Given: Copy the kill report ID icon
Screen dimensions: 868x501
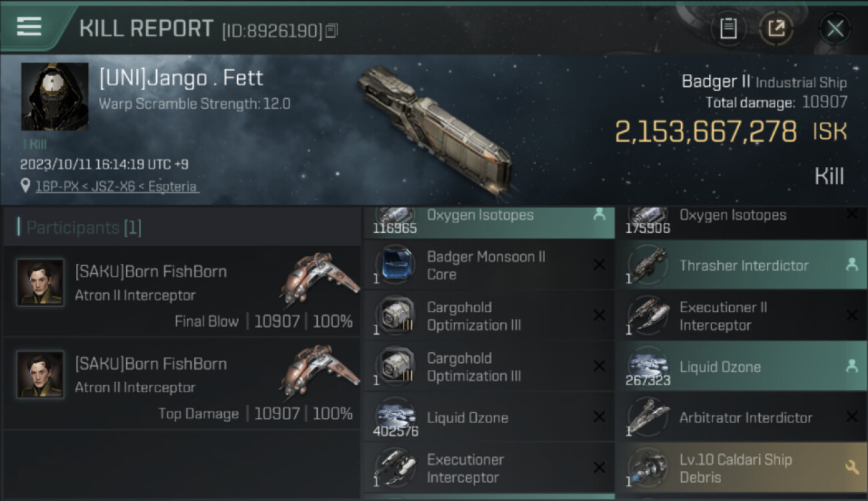Looking at the screenshot, I should click(x=331, y=30).
